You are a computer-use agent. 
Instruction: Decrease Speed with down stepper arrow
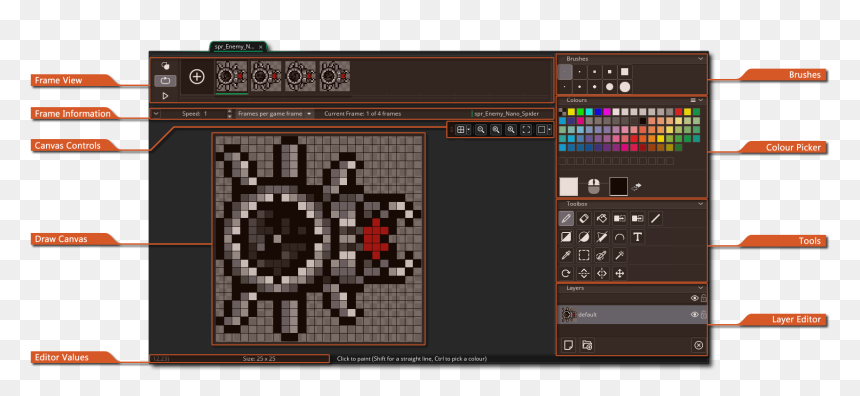[x=229, y=116]
